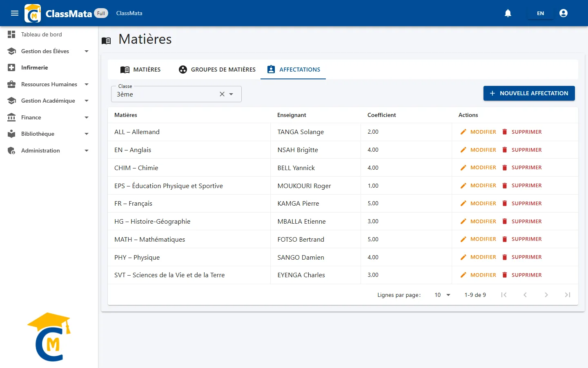Viewport: 588px width, 368px height.
Task: Create a Nouvelle Affectation
Action: click(529, 93)
